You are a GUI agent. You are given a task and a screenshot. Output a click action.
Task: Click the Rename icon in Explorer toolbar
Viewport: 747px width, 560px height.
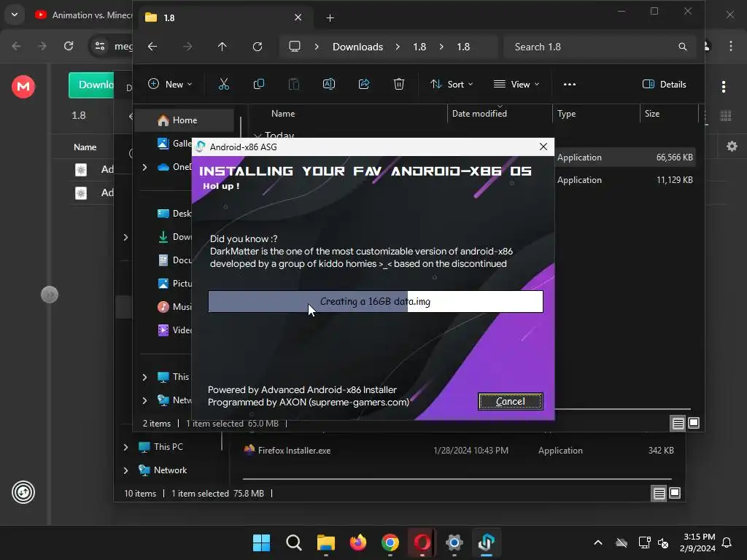tap(329, 85)
